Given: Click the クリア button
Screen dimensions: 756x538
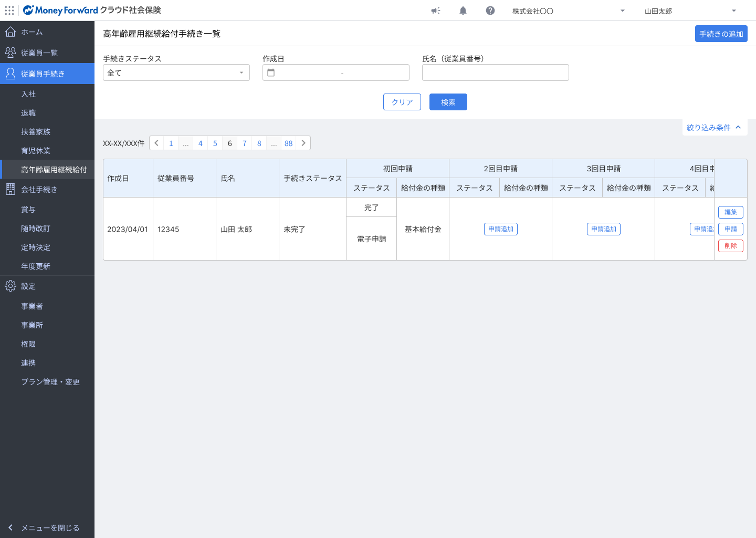Looking at the screenshot, I should pyautogui.click(x=402, y=102).
